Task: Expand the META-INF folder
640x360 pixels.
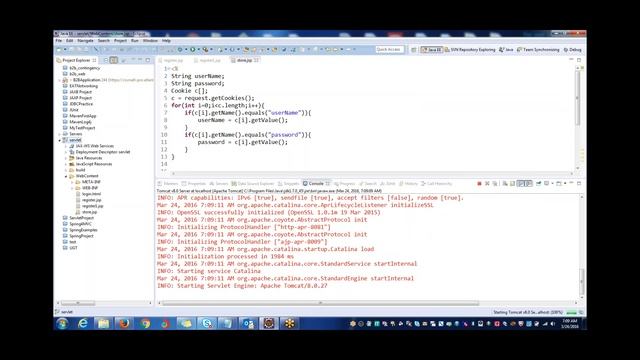Action: click(x=73, y=182)
